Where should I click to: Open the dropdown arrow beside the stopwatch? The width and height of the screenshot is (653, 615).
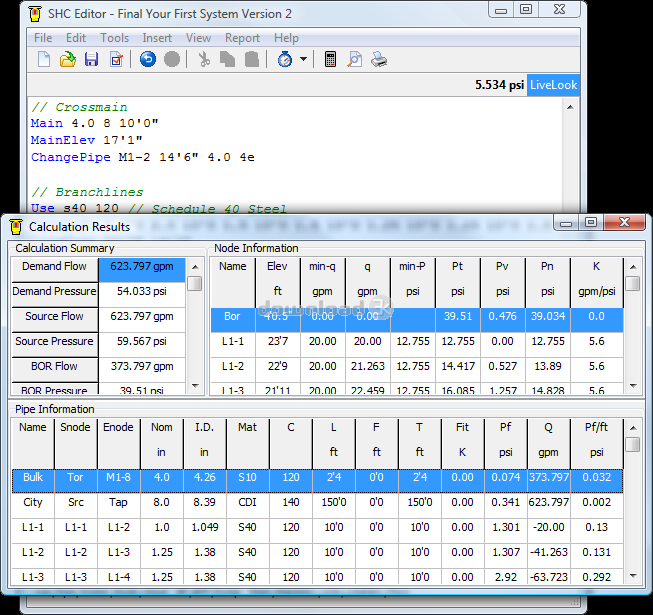[x=304, y=60]
